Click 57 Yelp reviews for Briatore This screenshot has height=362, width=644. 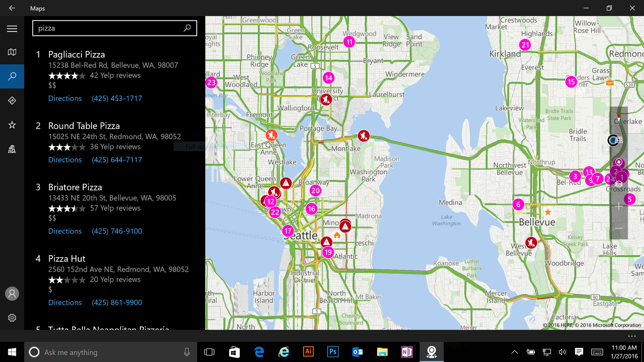coord(115,208)
